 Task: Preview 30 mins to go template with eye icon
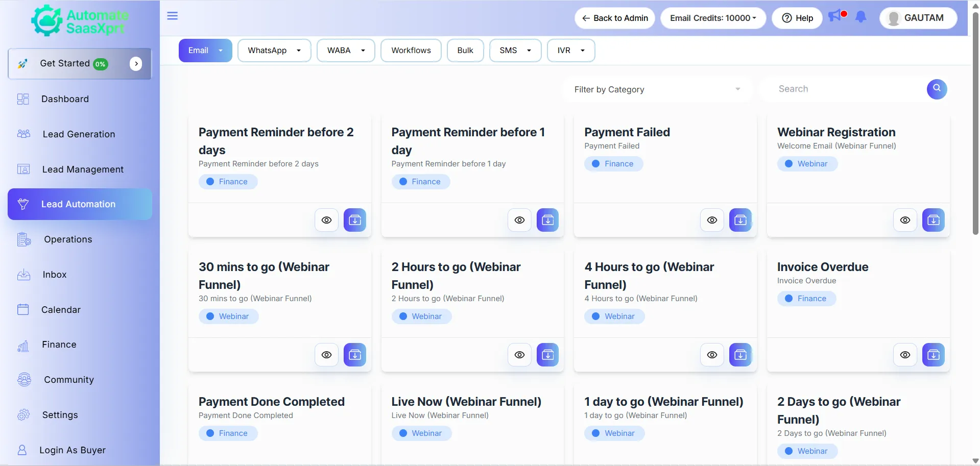coord(326,355)
